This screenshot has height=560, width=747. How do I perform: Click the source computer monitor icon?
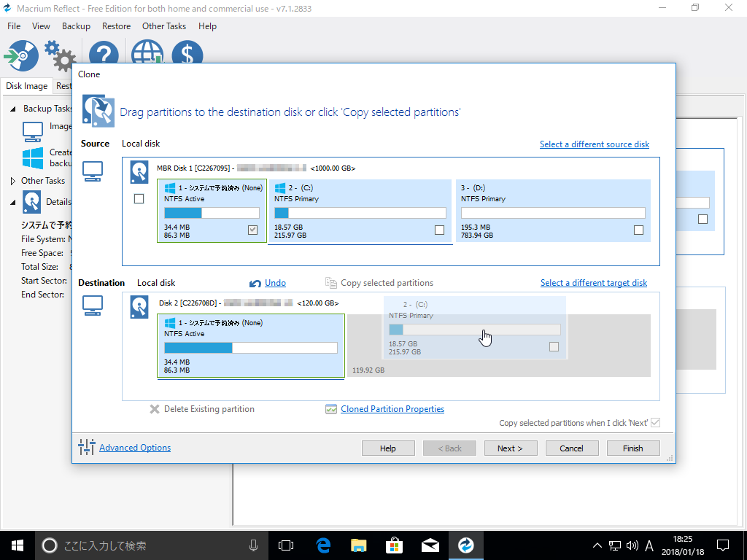(x=93, y=171)
